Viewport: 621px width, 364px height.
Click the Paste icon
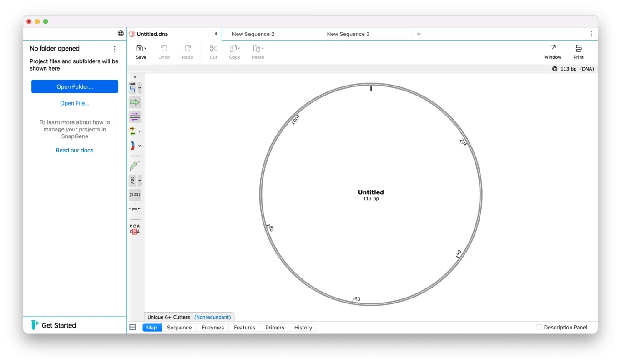click(257, 48)
